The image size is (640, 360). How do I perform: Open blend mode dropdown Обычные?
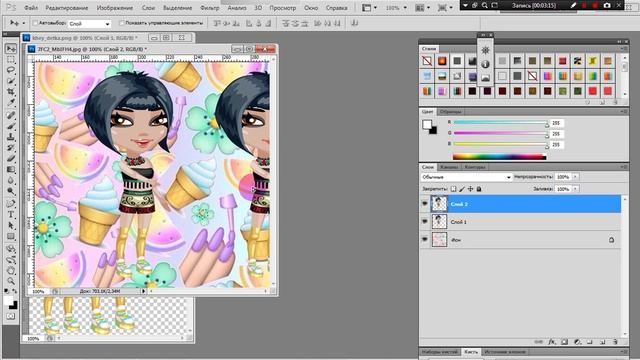(466, 177)
